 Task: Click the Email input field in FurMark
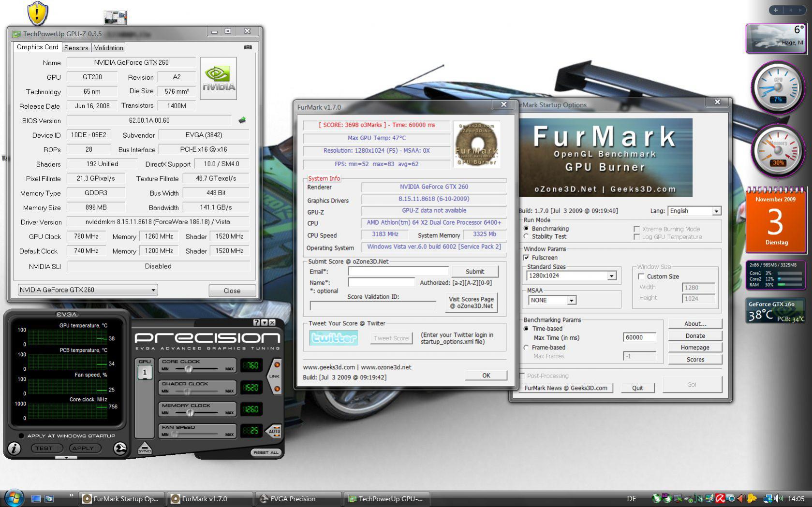[x=398, y=271]
